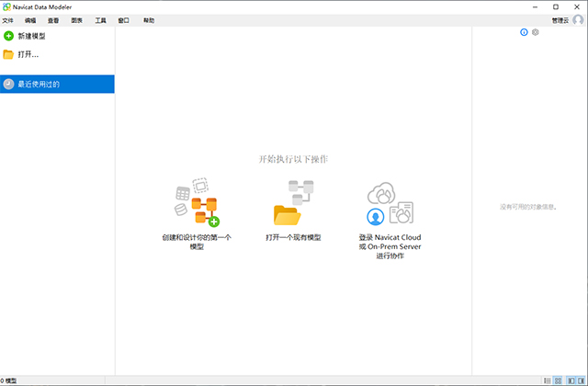The width and height of the screenshot is (588, 386).
Task: Click the open existing model folder icon
Action: point(293,202)
